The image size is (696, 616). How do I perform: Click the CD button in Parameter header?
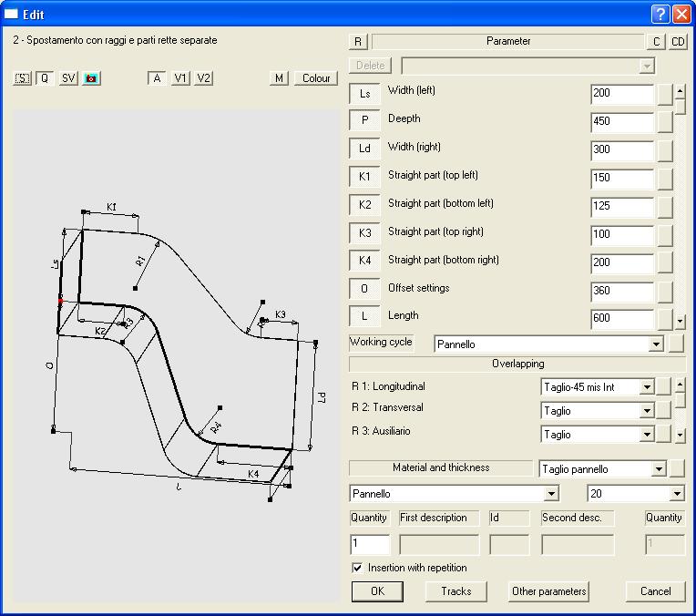coord(678,42)
